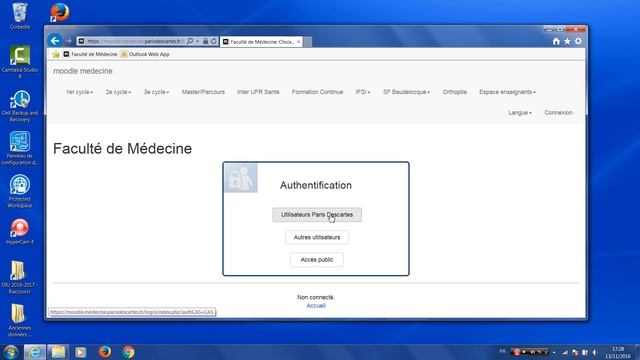Open the Formation Continue menu item
Screen dimensions: 640x360
(317, 92)
